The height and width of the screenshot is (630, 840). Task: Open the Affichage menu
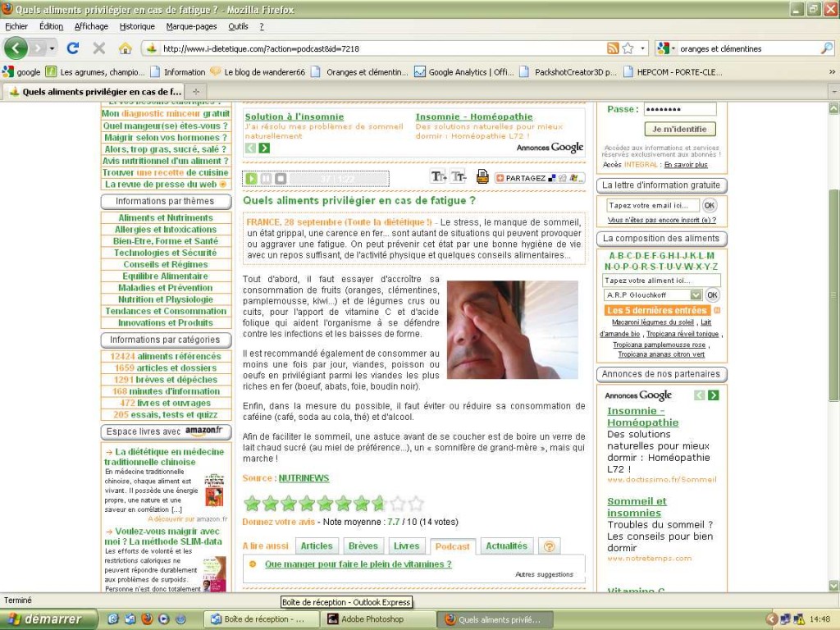[91, 26]
